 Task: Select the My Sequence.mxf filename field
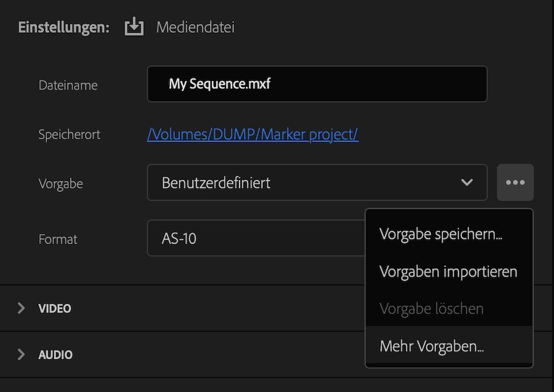[x=317, y=84]
